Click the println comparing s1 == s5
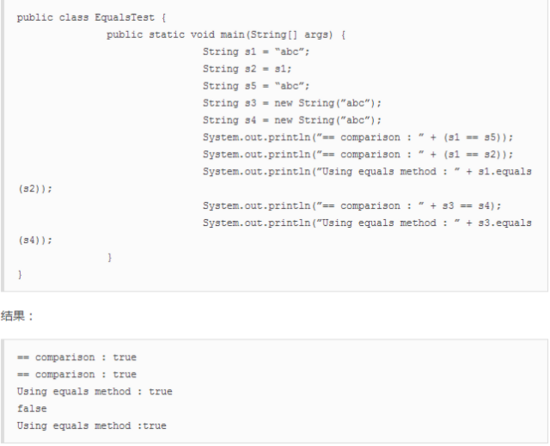This screenshot has height=446, width=550. coord(358,137)
